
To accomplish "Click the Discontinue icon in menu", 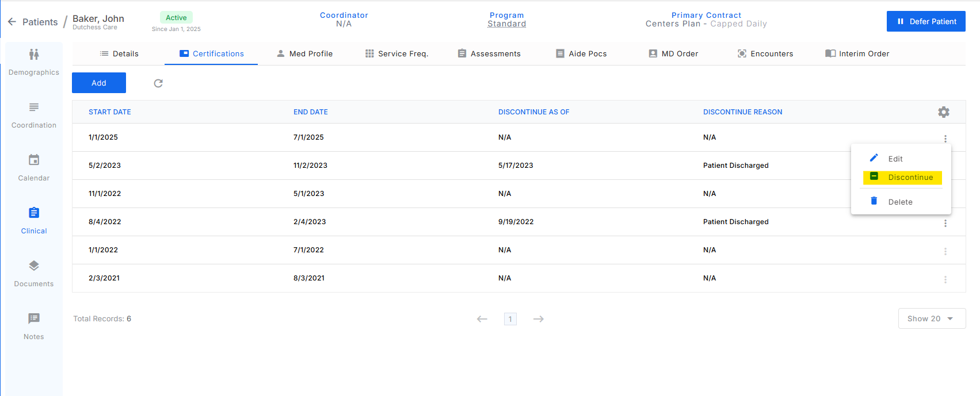I will [874, 176].
